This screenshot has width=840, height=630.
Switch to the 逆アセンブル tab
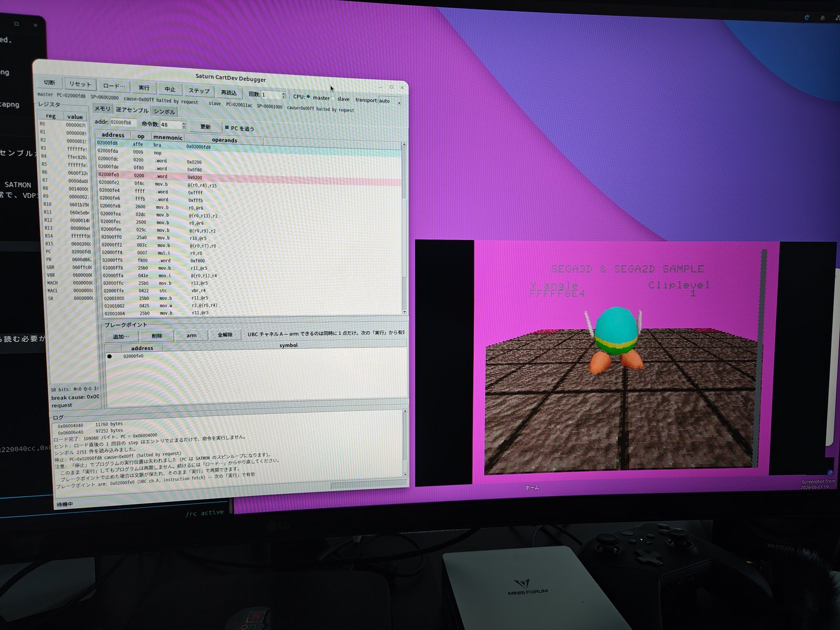(x=132, y=110)
